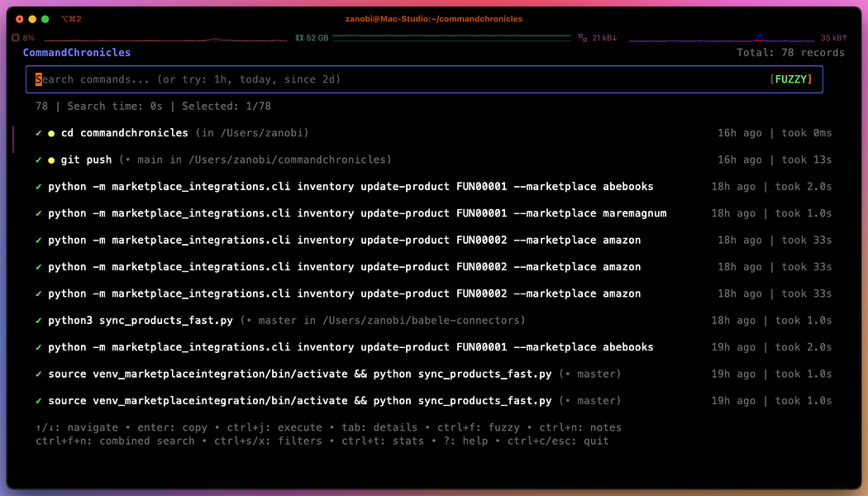Click the ctrl+f+n: combined search hint

pyautogui.click(x=115, y=441)
